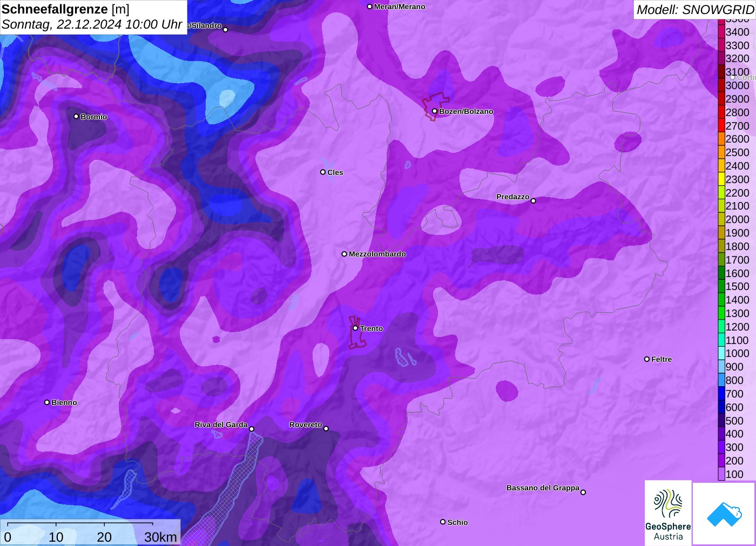Select the Meran/Merano label
Viewport: 756px width, 546px height.
pyautogui.click(x=400, y=7)
